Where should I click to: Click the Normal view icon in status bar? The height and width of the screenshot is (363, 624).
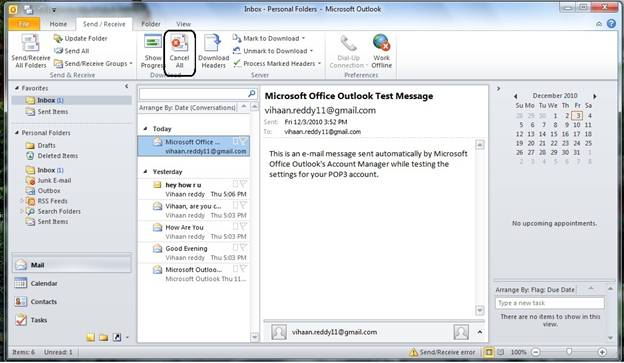488,352
